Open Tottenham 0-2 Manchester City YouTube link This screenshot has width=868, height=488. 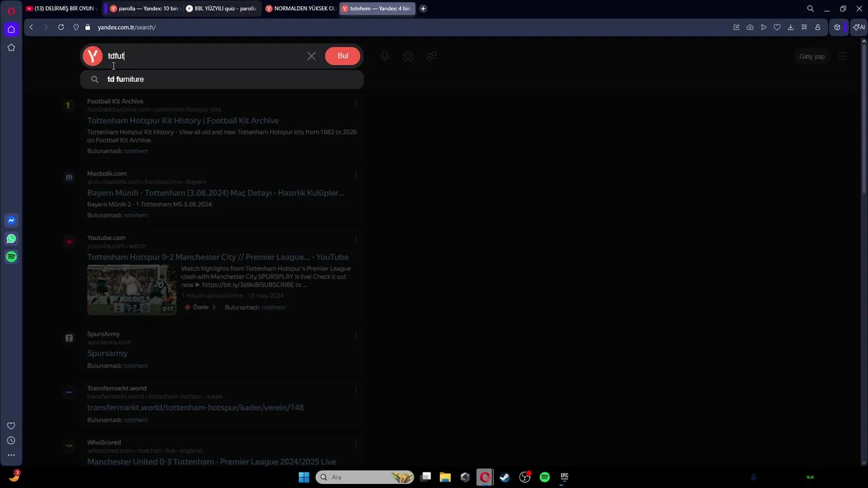(x=218, y=258)
